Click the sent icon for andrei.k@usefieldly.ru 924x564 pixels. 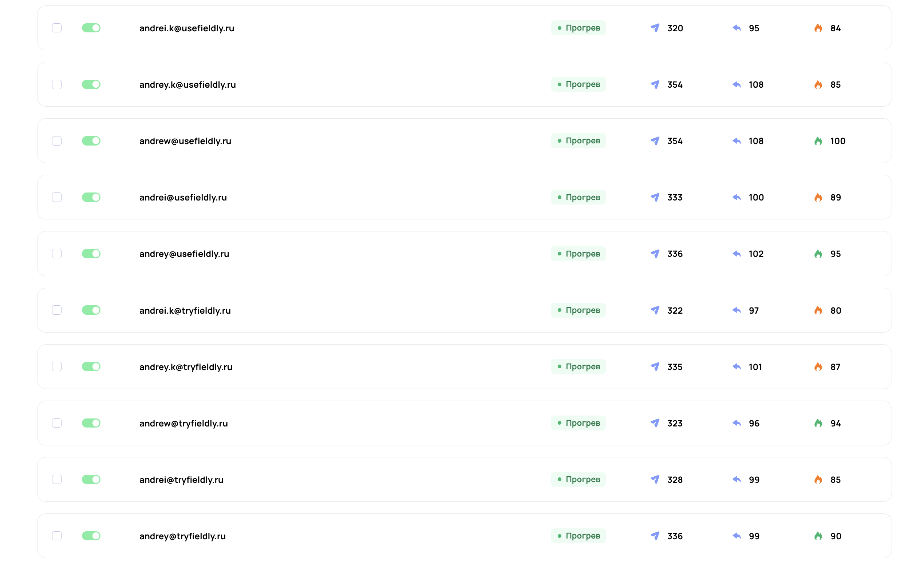click(x=655, y=28)
